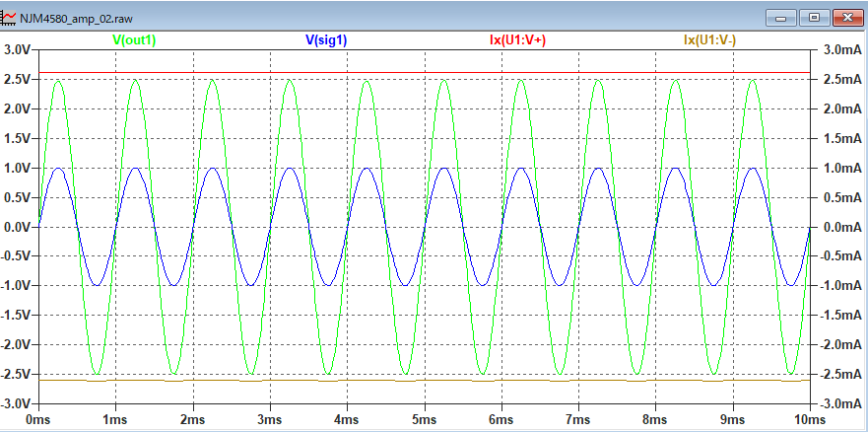Image resolution: width=868 pixels, height=432 pixels.
Task: Click the 8ms time axis label
Action: coord(655,419)
